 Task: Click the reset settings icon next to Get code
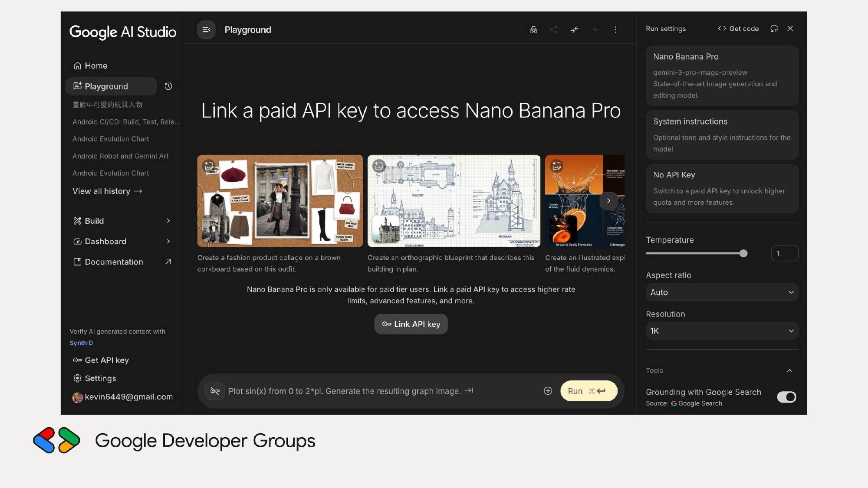point(774,29)
